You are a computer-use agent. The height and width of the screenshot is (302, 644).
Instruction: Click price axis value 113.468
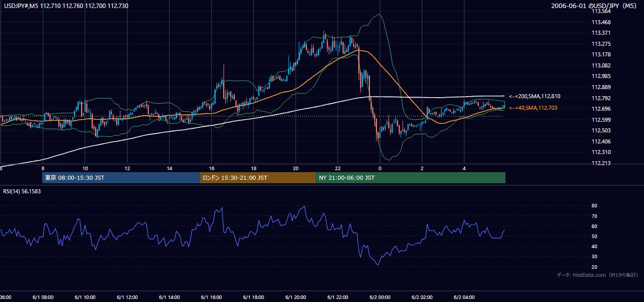click(x=601, y=22)
